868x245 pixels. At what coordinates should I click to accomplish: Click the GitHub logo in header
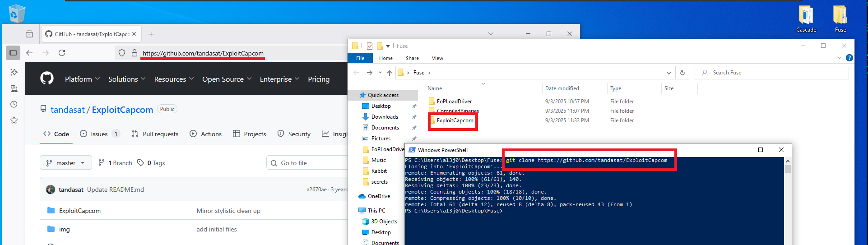[47, 79]
